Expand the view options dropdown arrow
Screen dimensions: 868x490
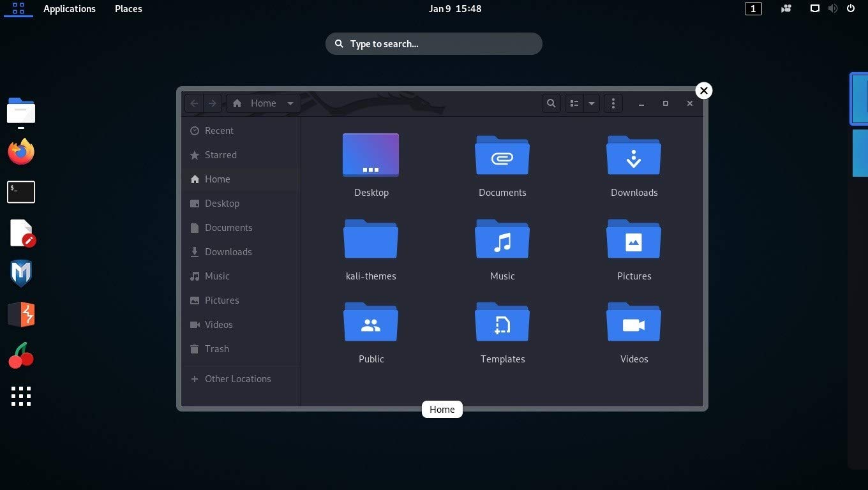coord(592,103)
